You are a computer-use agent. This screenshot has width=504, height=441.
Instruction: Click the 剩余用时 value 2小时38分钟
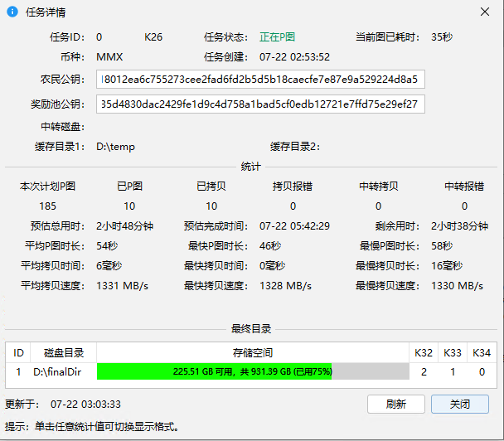tap(458, 226)
